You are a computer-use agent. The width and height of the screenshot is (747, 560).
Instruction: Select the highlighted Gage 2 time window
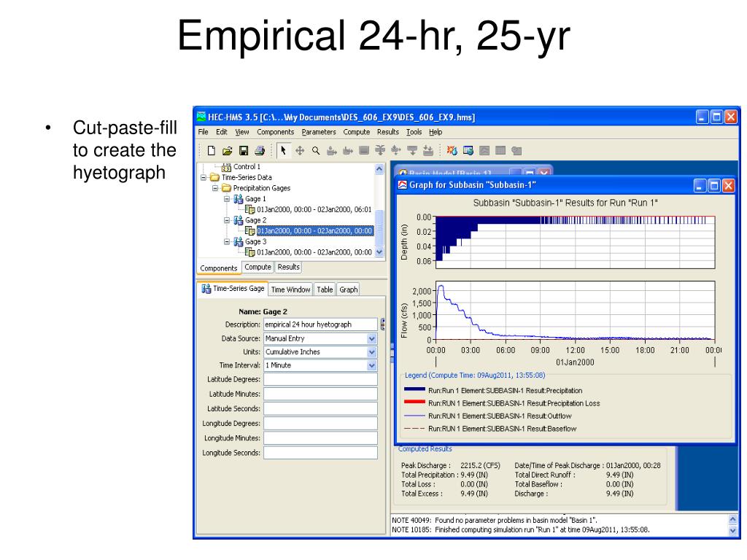(x=314, y=231)
